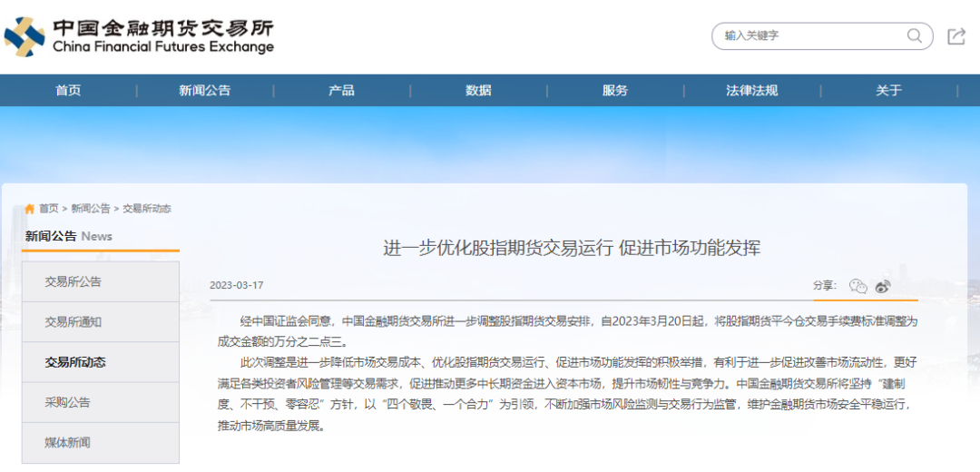
Task: Click the share arrow icon at top right
Action: coord(955,36)
